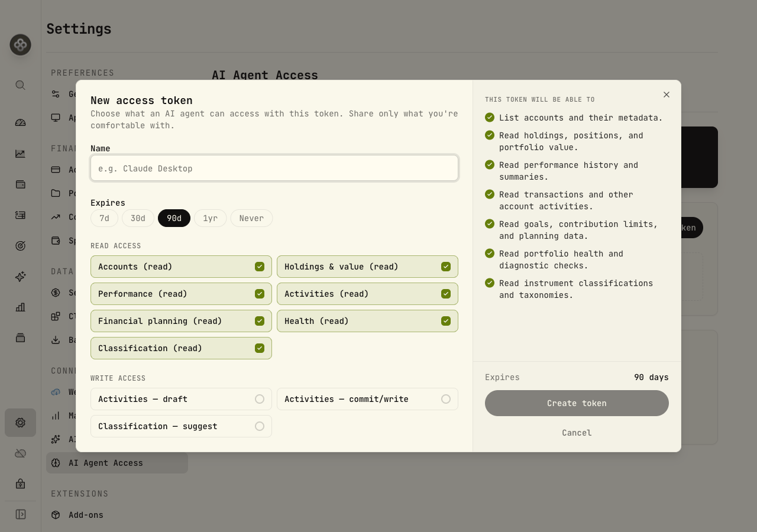The image size is (757, 532).
Task: Close the New access token dialog
Action: (667, 95)
